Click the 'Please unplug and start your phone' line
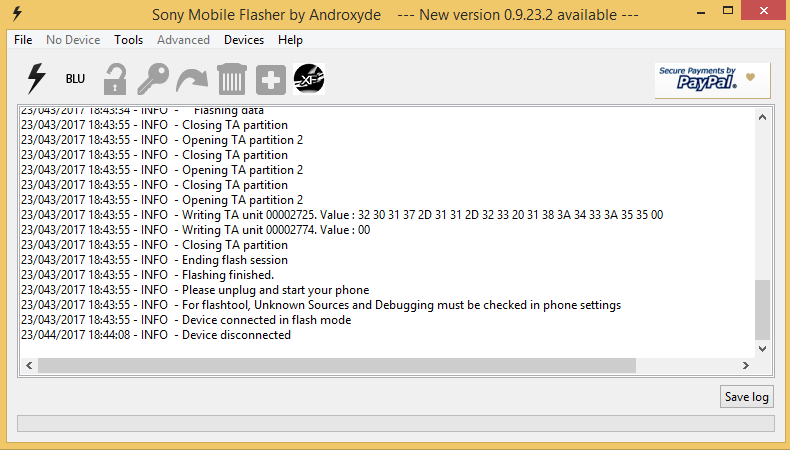790x450 pixels. click(195, 290)
